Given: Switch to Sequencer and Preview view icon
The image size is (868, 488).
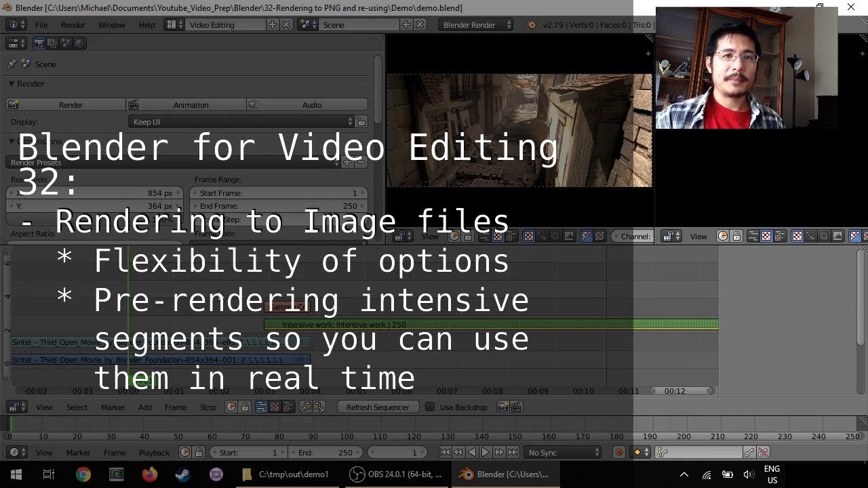Looking at the screenshot, I should (288, 407).
